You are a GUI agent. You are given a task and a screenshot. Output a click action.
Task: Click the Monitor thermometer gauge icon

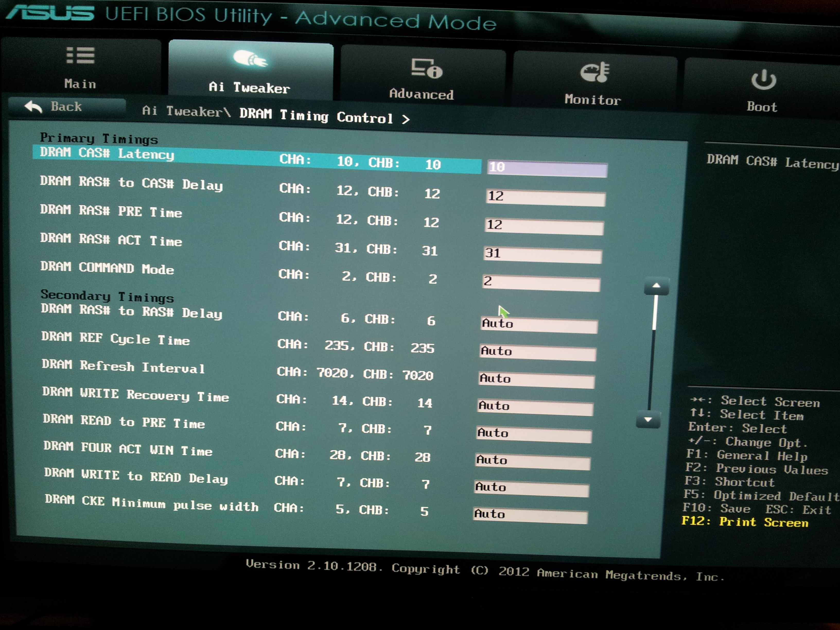pyautogui.click(x=595, y=72)
